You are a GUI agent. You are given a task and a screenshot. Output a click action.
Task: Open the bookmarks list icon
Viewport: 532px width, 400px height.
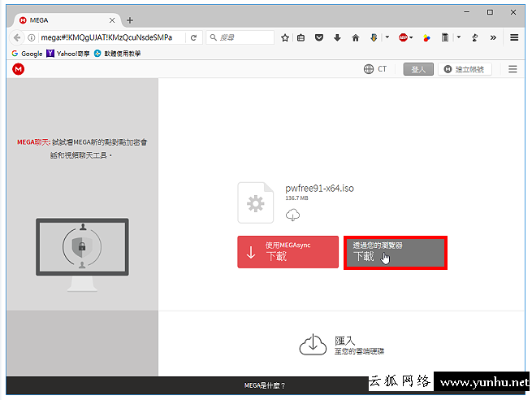(301, 37)
